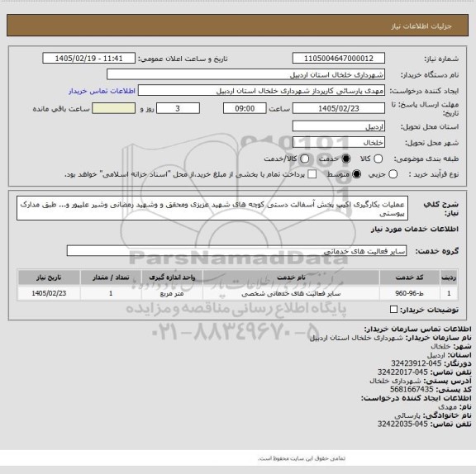The width and height of the screenshot is (476, 474).
Task: Click the announcement date field 1405/02/19 - 11:41
Action: pyautogui.click(x=89, y=59)
